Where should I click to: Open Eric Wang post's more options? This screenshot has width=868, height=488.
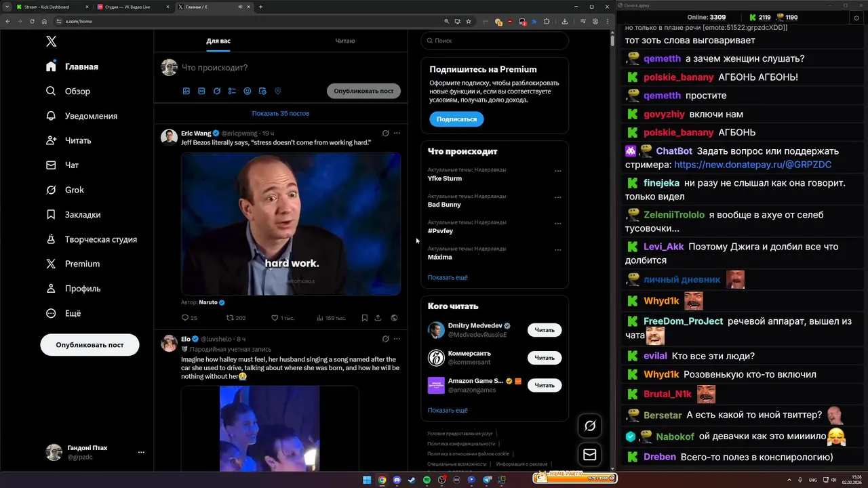(x=397, y=133)
